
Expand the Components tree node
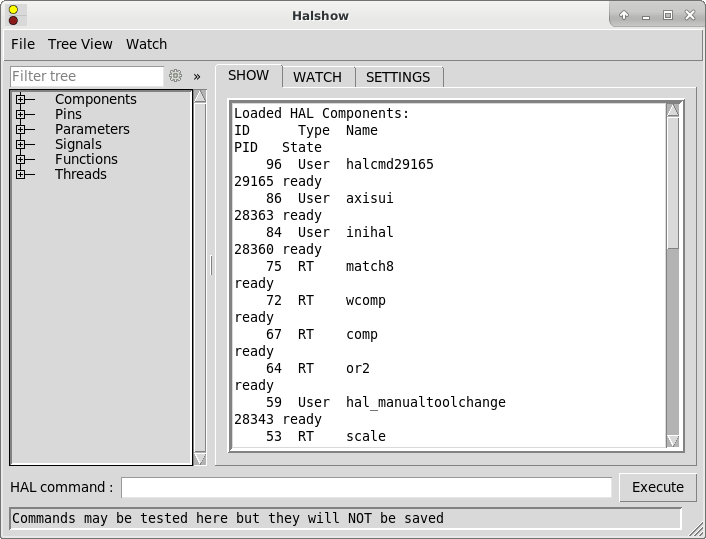coord(20,99)
